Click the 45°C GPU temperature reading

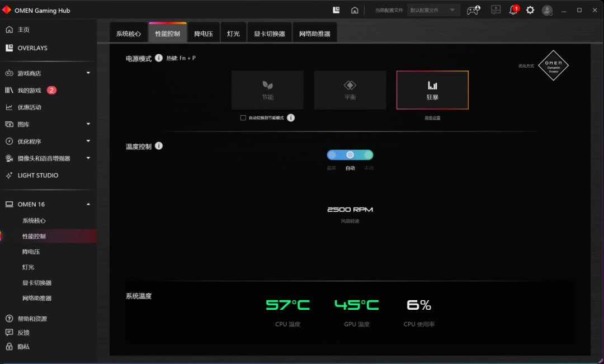[357, 305]
